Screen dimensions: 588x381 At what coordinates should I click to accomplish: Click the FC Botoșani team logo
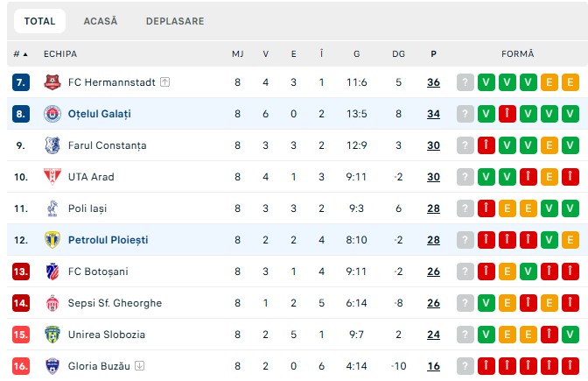(x=52, y=272)
